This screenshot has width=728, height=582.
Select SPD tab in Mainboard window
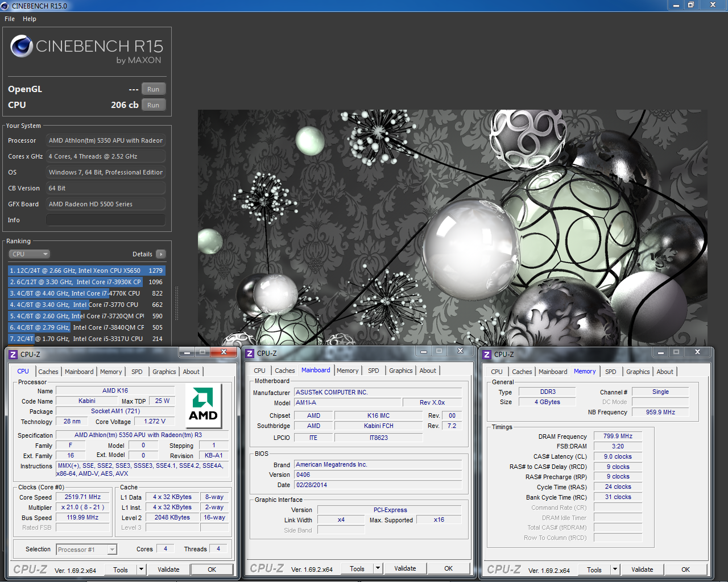click(x=374, y=371)
